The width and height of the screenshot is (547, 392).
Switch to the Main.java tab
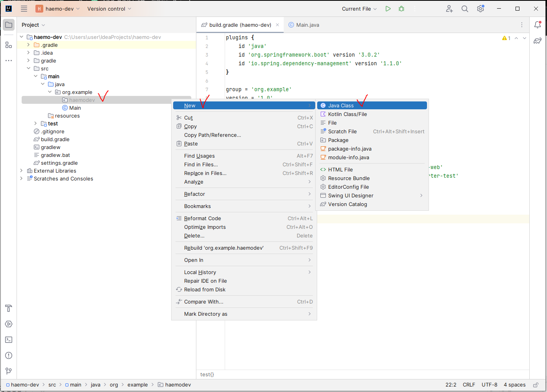(x=304, y=25)
